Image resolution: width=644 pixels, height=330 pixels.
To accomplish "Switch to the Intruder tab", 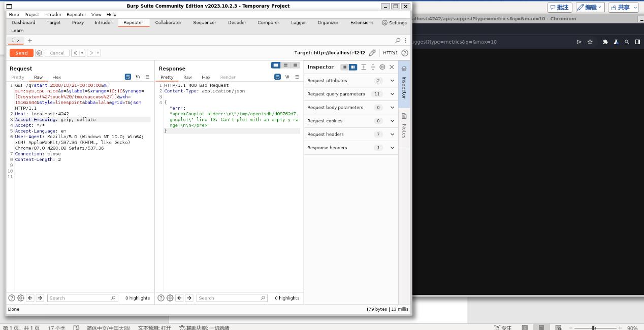I will tap(104, 22).
